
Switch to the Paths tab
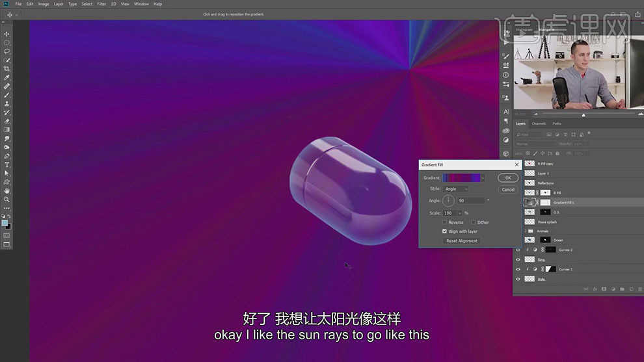pos(557,123)
